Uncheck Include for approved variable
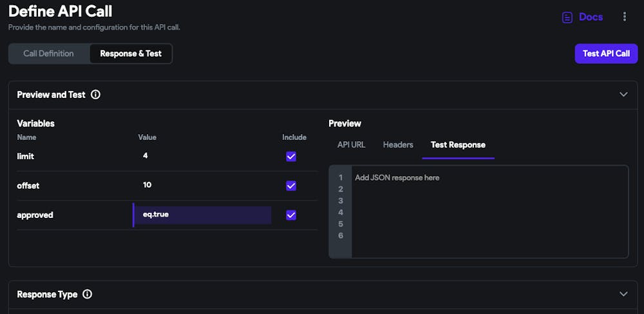The width and height of the screenshot is (644, 314). tap(291, 215)
